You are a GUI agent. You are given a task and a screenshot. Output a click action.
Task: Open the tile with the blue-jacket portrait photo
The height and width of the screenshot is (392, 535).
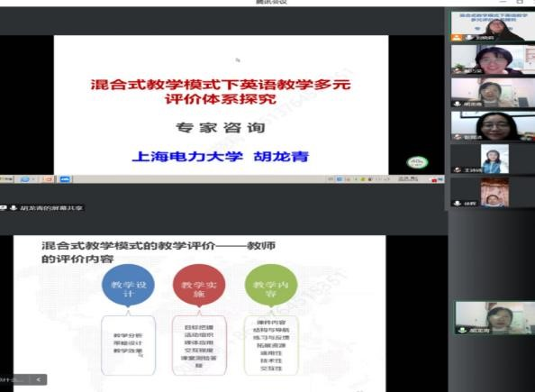point(493,159)
